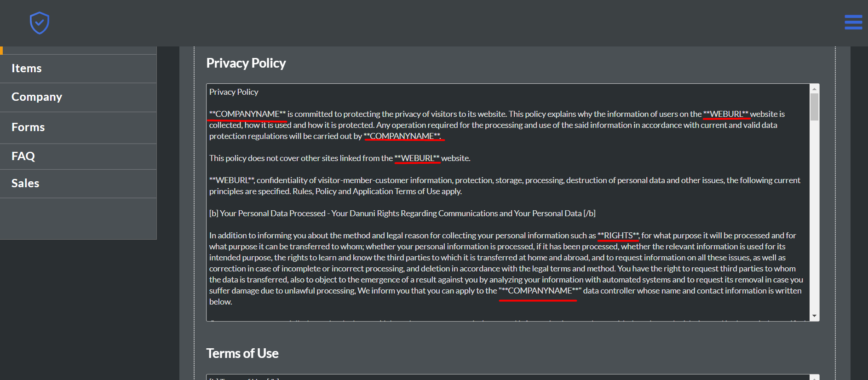The width and height of the screenshot is (868, 380).
Task: Click the Privacy Policy scrollbar thumb
Action: [814, 107]
